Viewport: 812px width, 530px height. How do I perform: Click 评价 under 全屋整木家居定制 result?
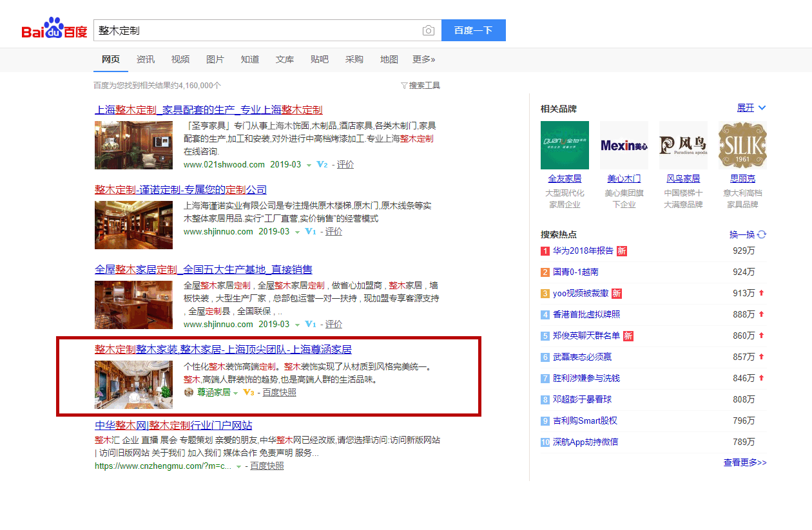(334, 324)
